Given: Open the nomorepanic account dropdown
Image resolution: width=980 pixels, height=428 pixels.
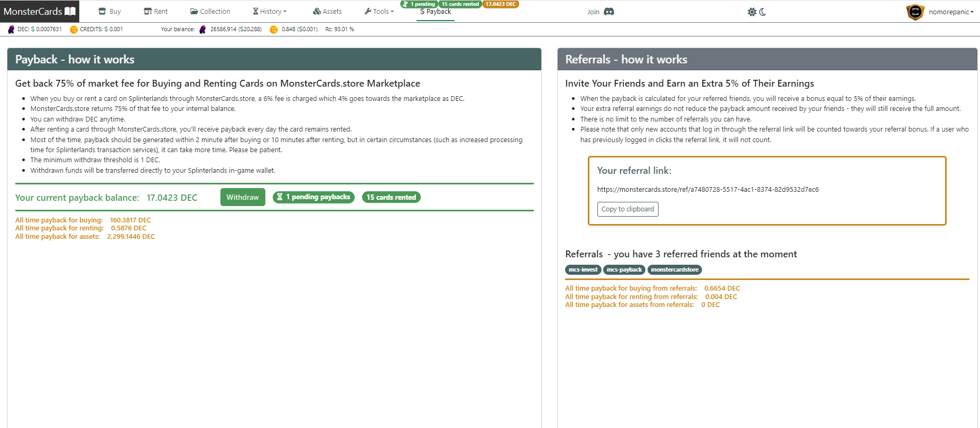Looking at the screenshot, I should 951,12.
